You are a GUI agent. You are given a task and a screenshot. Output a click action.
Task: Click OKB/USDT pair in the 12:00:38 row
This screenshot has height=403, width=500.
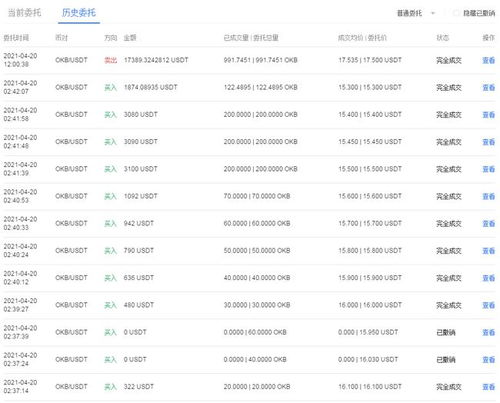(x=71, y=60)
